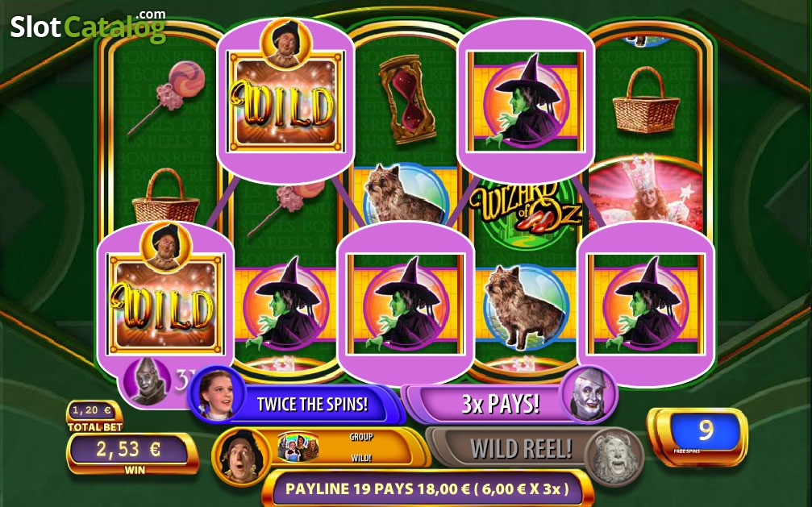Click the Glinda the Good Witch symbol
Screen dimensions: 812x507
click(645, 193)
